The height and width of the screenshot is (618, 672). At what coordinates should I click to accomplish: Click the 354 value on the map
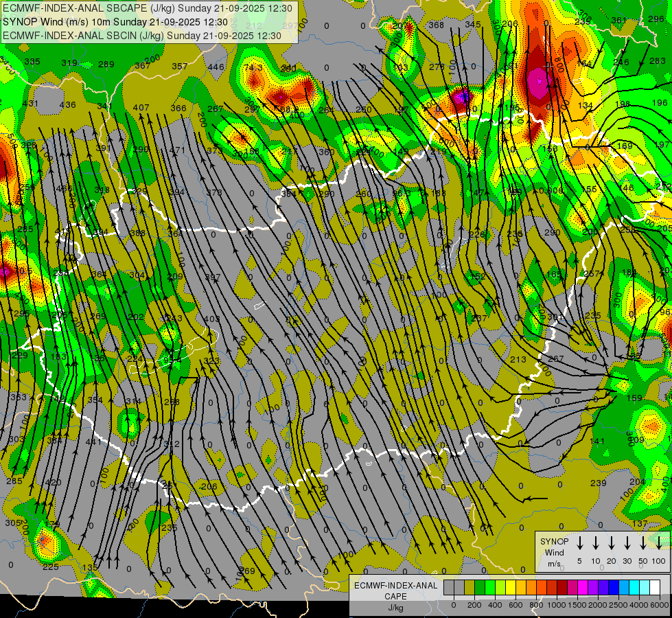(x=95, y=400)
